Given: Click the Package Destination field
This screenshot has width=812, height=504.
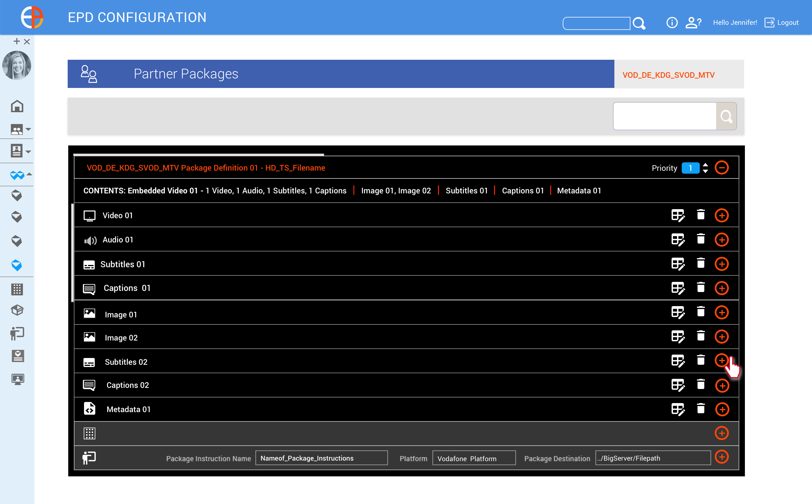Looking at the screenshot, I should click(x=653, y=458).
